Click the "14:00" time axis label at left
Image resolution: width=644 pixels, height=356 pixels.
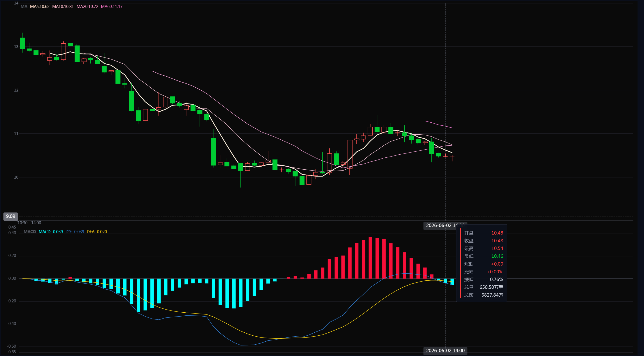click(36, 223)
